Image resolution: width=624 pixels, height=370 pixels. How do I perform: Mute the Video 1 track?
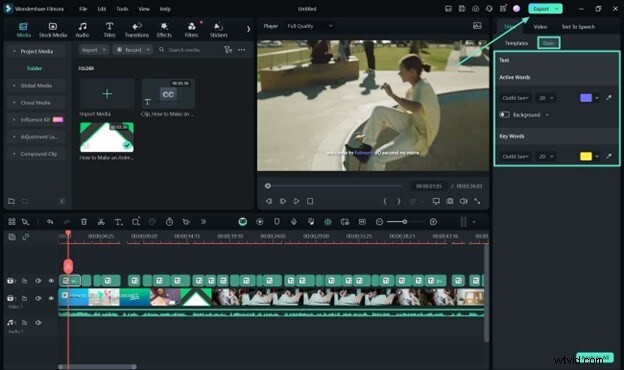[38, 298]
